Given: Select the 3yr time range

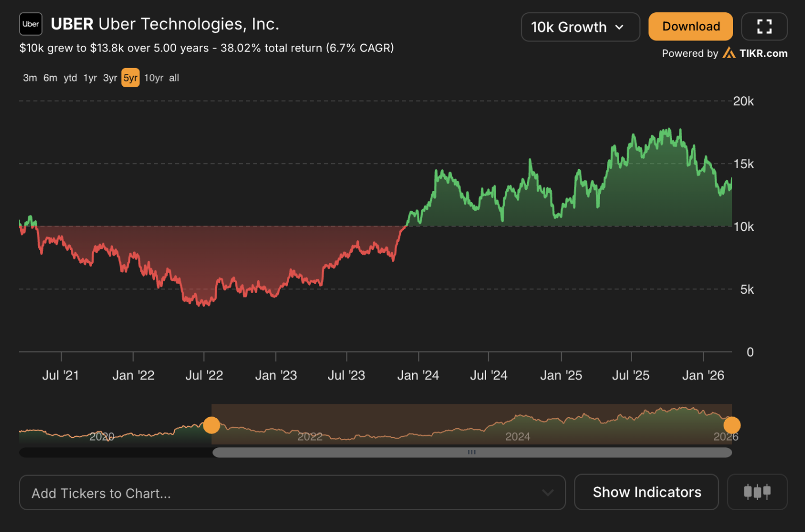Looking at the screenshot, I should (x=110, y=78).
